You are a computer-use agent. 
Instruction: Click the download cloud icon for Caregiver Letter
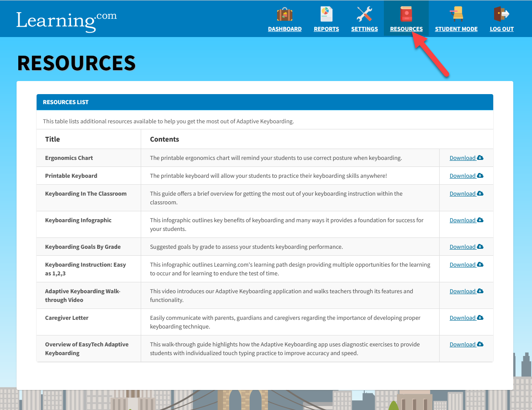click(481, 318)
